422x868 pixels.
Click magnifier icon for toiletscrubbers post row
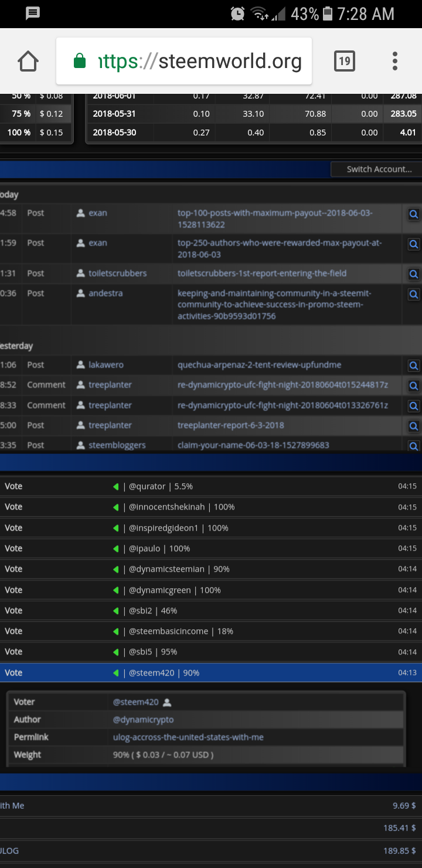tap(414, 274)
